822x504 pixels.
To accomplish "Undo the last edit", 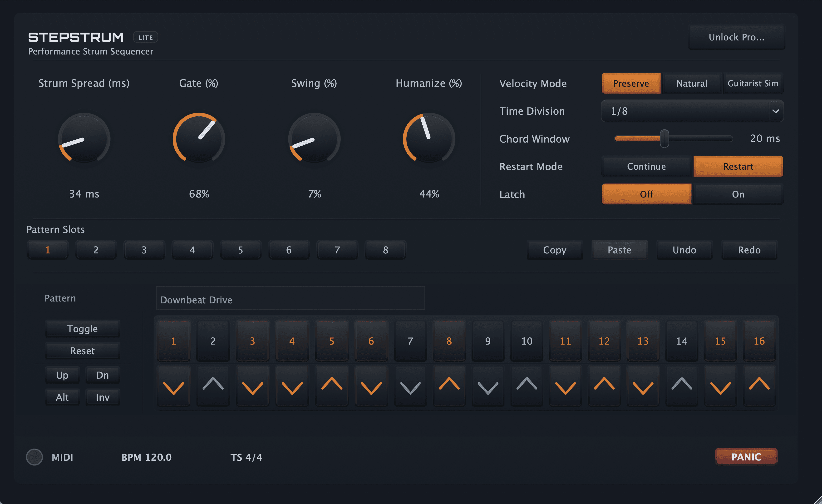I will [x=684, y=250].
